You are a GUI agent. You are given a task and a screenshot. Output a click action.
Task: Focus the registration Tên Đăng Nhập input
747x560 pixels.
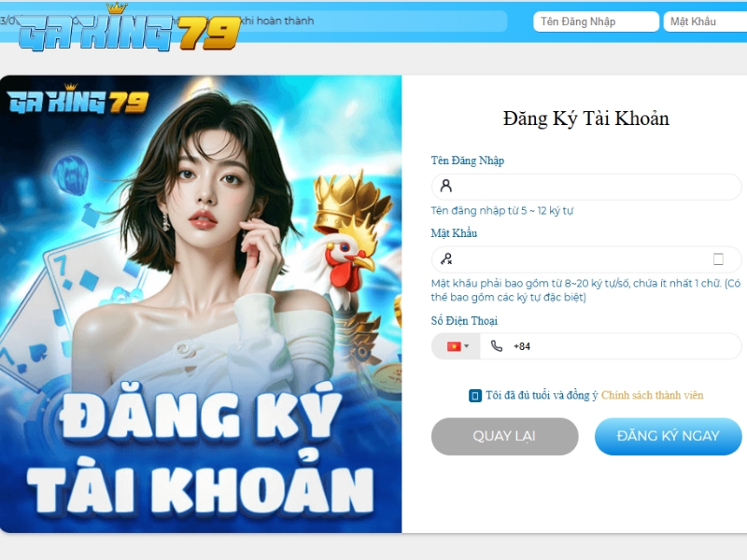click(586, 186)
